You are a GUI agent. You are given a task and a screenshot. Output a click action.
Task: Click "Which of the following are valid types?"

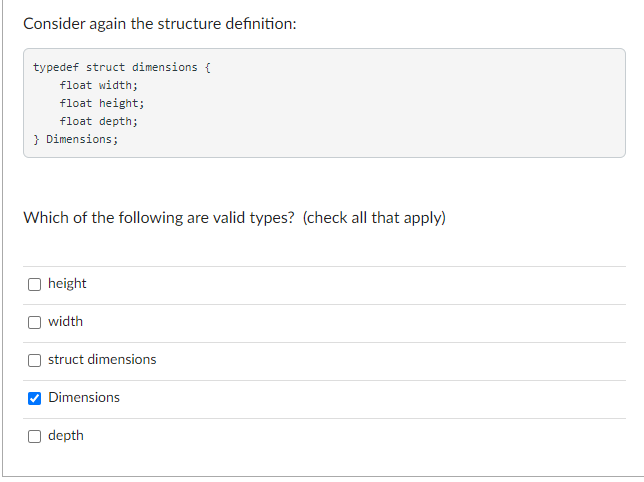coord(159,218)
